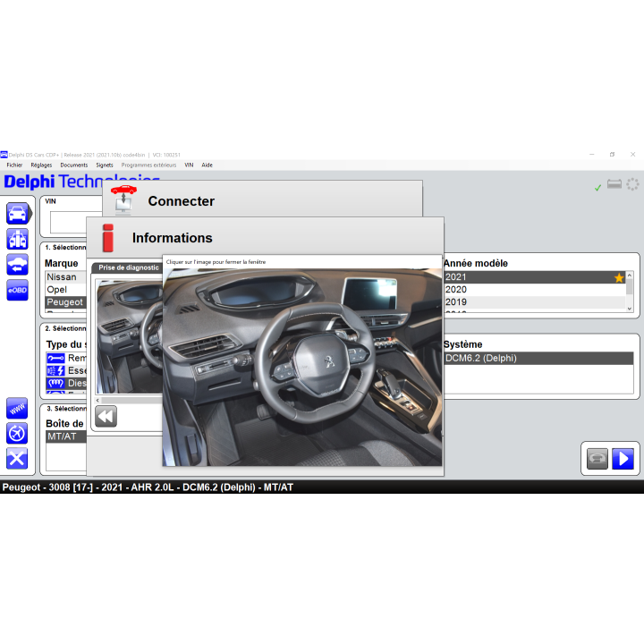Image resolution: width=644 pixels, height=644 pixels.
Task: Open the www web icon in sidebar
Action: (17, 408)
